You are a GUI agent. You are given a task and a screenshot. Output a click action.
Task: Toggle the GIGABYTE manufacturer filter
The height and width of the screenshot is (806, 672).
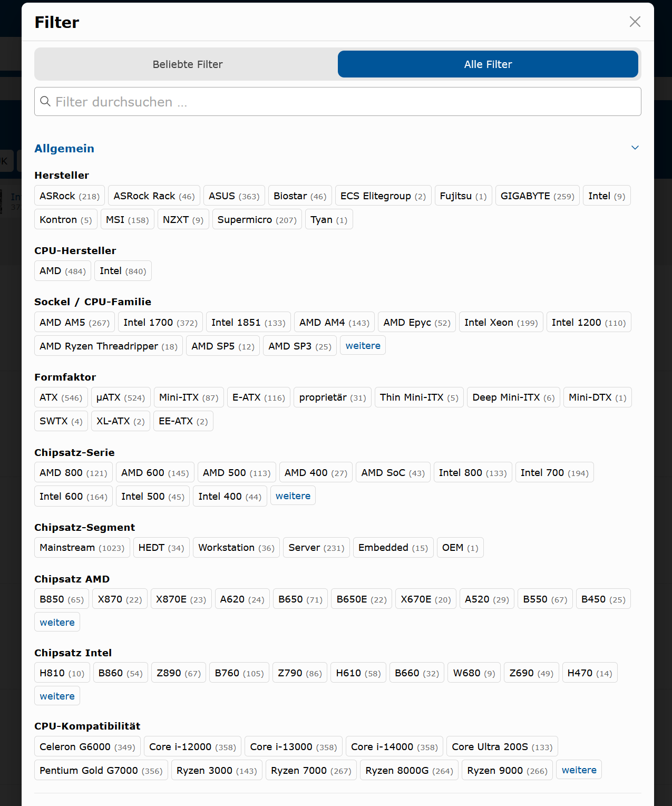(537, 196)
